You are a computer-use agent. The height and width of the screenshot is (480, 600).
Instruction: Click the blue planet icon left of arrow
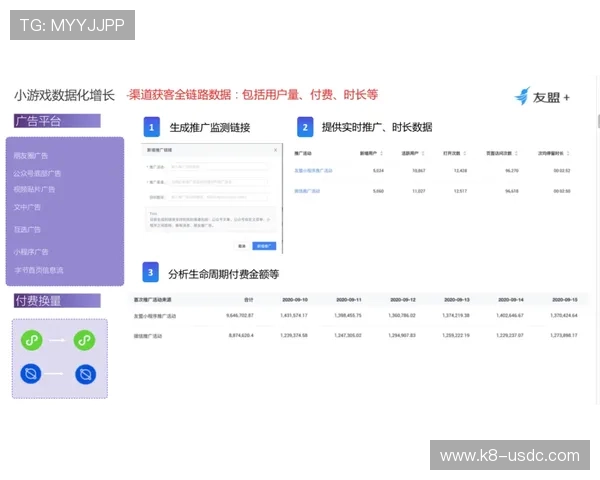tap(31, 374)
